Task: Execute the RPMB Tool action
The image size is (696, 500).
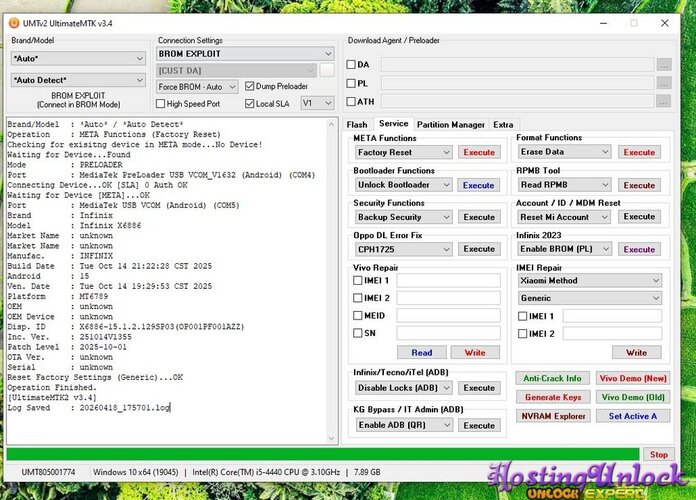Action: click(639, 185)
